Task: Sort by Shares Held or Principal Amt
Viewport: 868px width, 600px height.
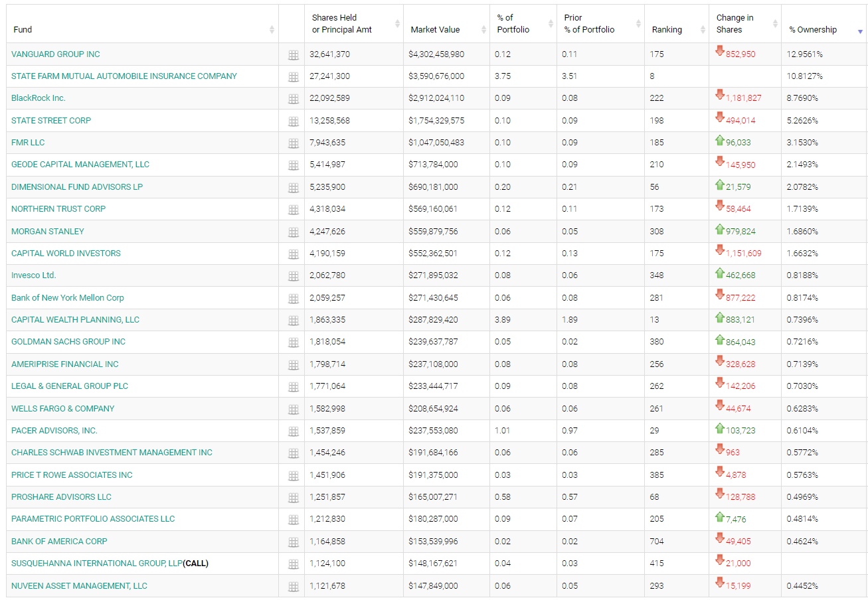Action: tap(354, 24)
